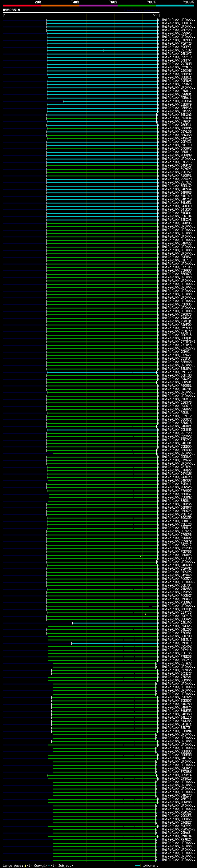The height and width of the screenshot is (868, 197).
Task: Click the UniRef100_A7EZE6 label
Action: click(177, 162)
